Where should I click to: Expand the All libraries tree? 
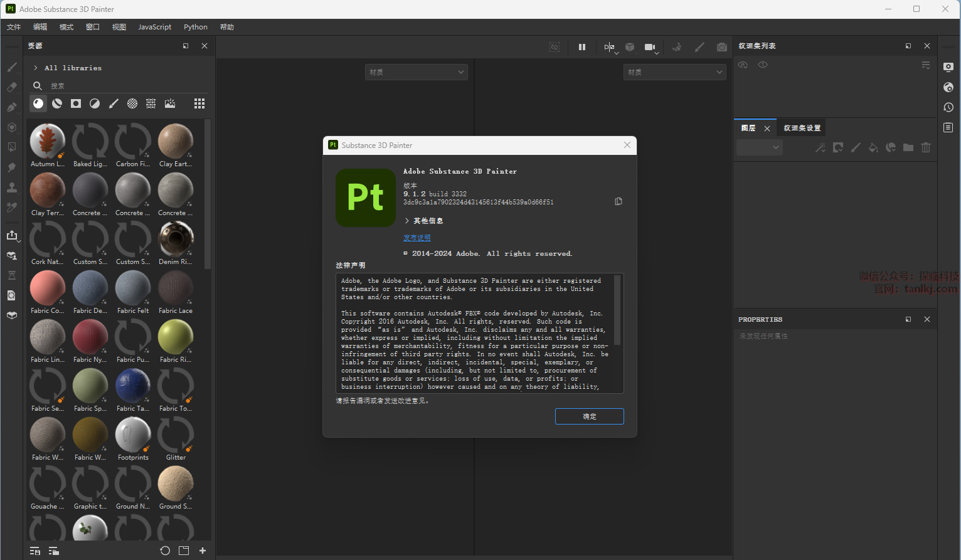point(36,68)
